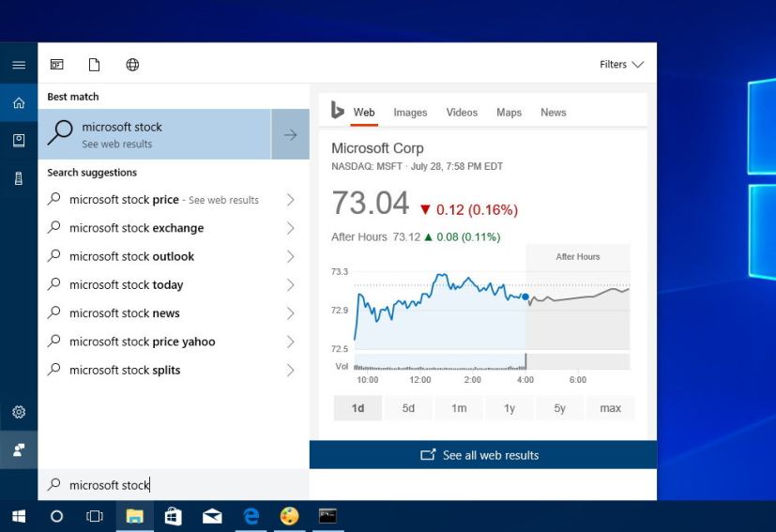Screen dimensions: 776x532
Task: Expand 'microsoft stock price' suggestion chevron
Action: point(291,200)
